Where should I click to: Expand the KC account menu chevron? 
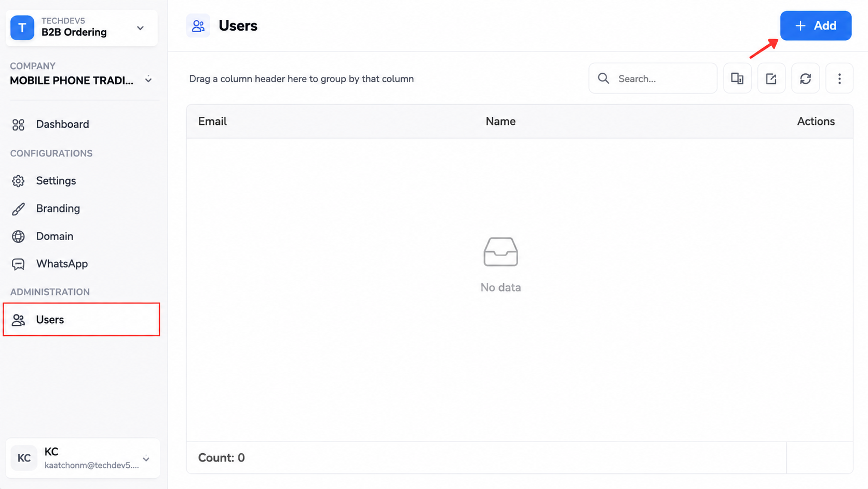coord(146,458)
